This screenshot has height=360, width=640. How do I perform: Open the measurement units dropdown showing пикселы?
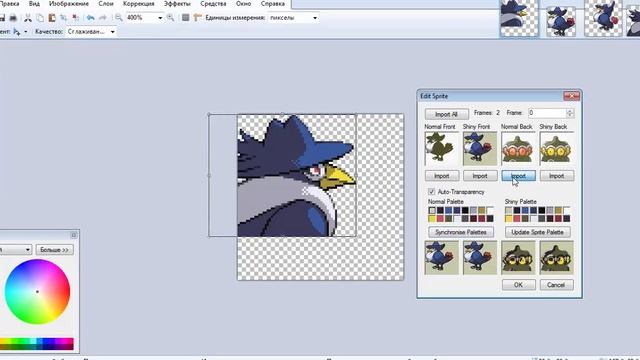pyautogui.click(x=315, y=18)
